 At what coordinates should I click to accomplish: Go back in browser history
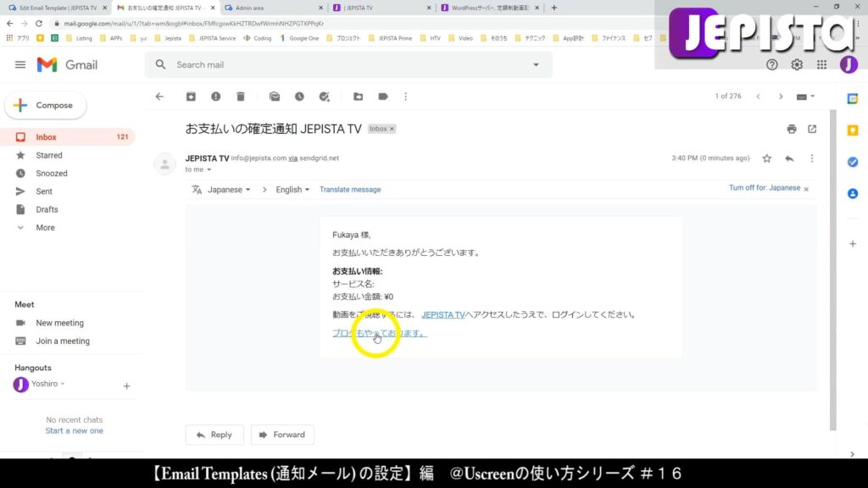10,23
